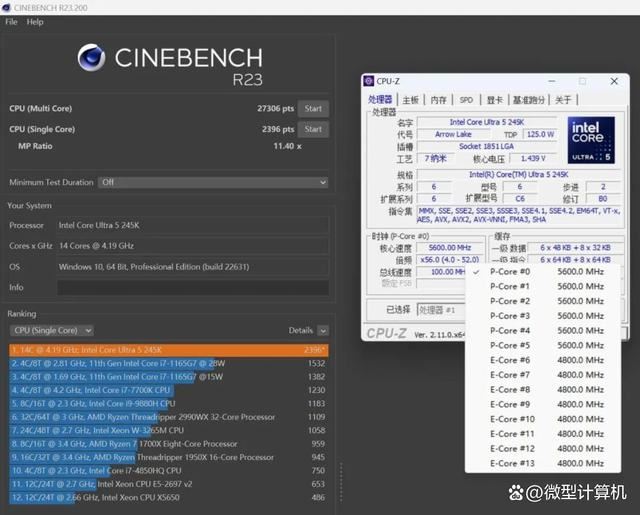Start the CPU Multi Core test

point(313,108)
